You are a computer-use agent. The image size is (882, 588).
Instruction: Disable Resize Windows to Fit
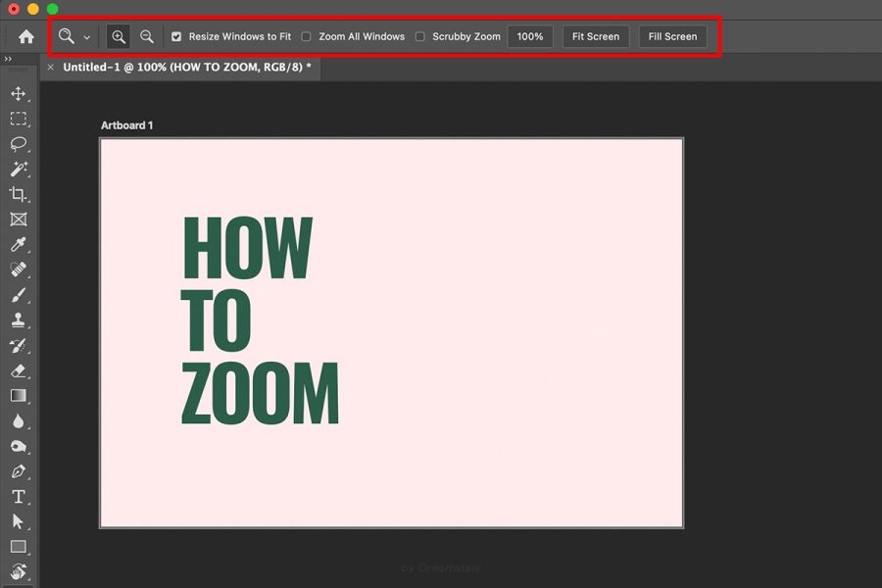175,36
